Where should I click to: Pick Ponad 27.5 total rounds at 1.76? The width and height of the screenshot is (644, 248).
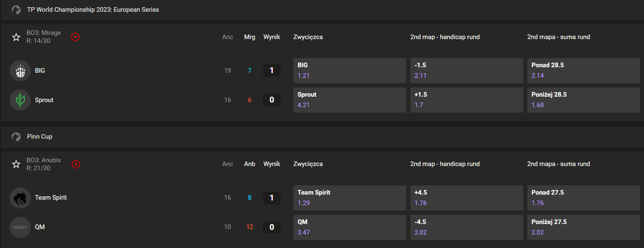point(584,198)
